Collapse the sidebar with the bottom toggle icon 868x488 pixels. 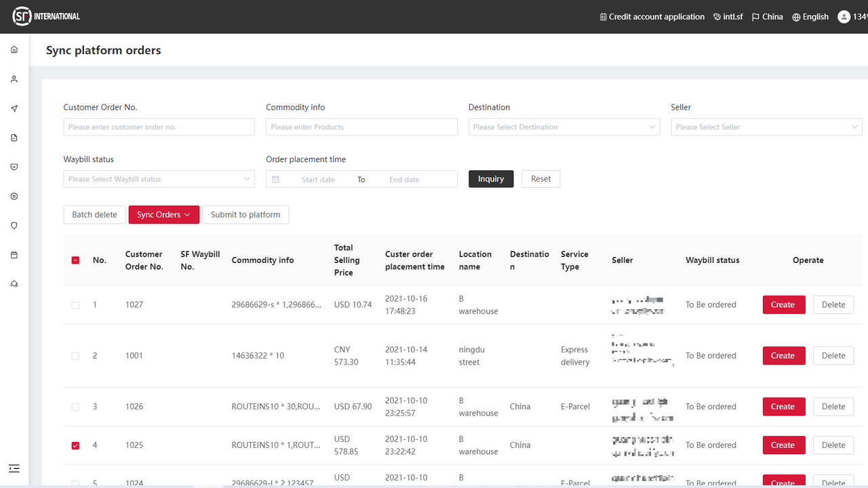pyautogui.click(x=14, y=468)
